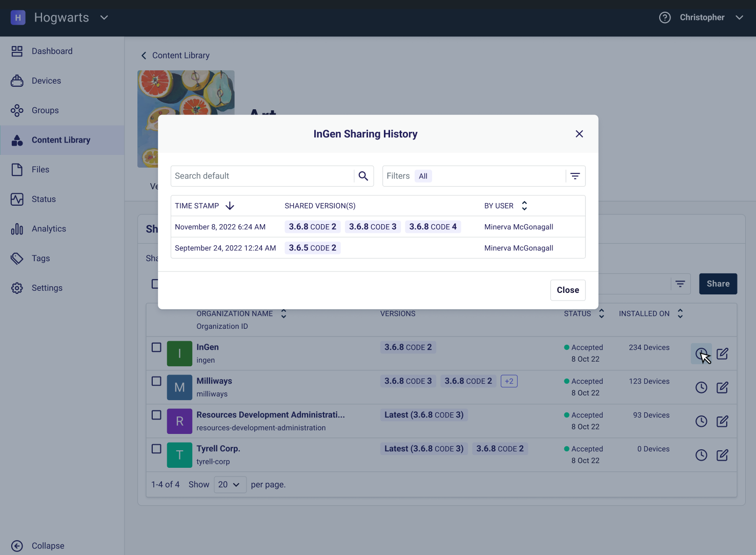Open filter options icon in Sharing History dialog
The width and height of the screenshot is (756, 555).
tap(575, 176)
